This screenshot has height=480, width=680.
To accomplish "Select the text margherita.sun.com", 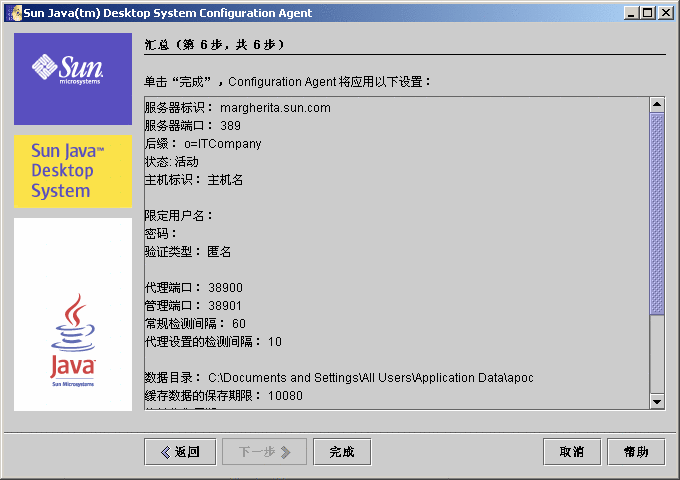I will [x=275, y=108].
